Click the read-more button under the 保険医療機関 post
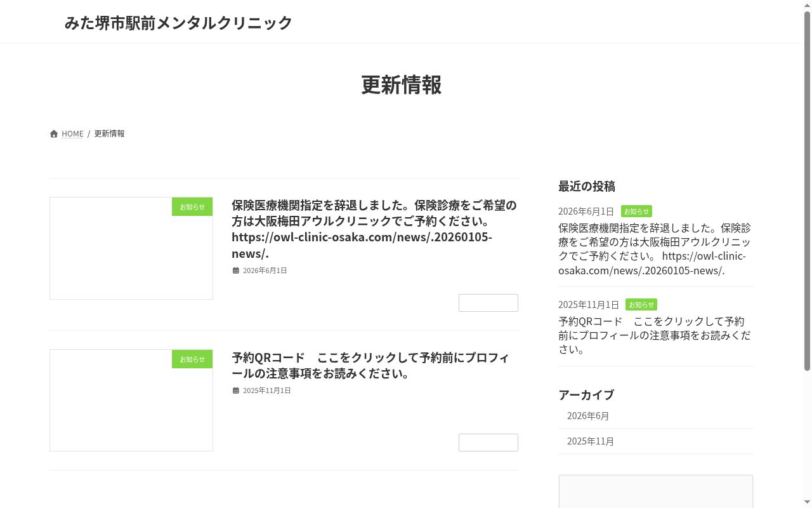Screen dimensions: 812x508 click(488, 303)
